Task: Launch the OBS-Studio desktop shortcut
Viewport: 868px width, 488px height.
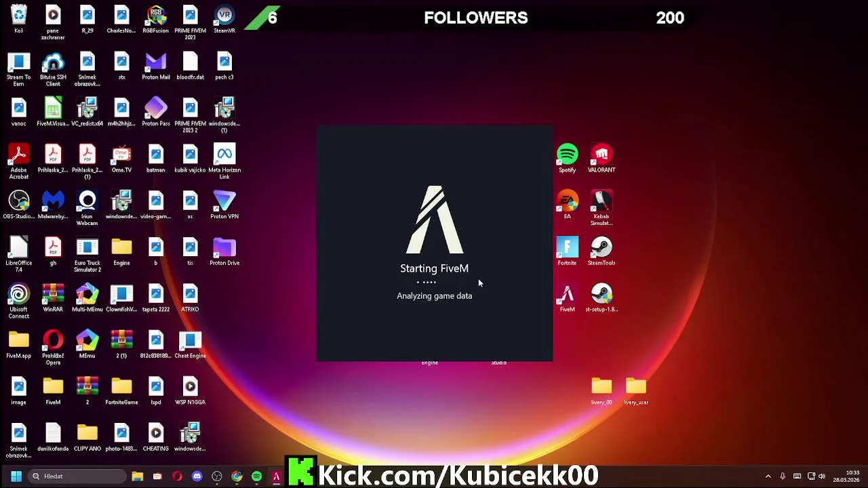Action: pyautogui.click(x=19, y=205)
